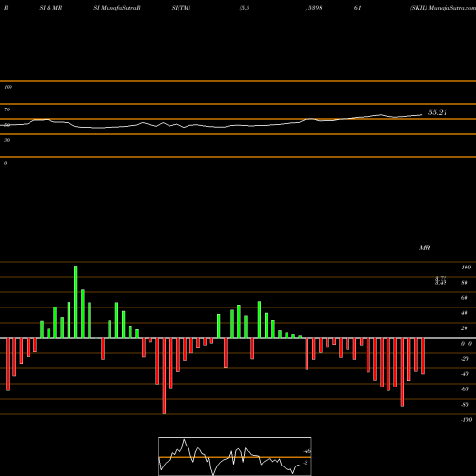Click the 100 level label on RSI axis
This screenshot has width=476, height=476.
pyautogui.click(x=8, y=87)
